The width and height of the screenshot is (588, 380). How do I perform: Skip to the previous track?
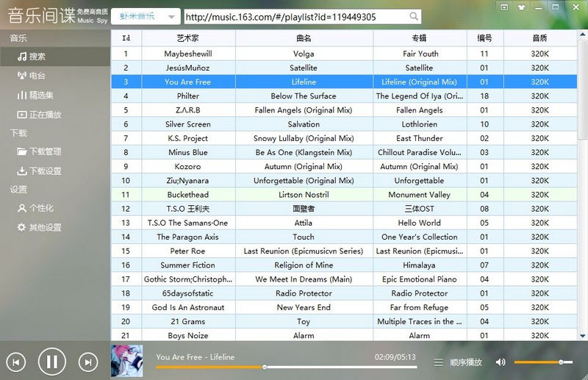pos(16,361)
